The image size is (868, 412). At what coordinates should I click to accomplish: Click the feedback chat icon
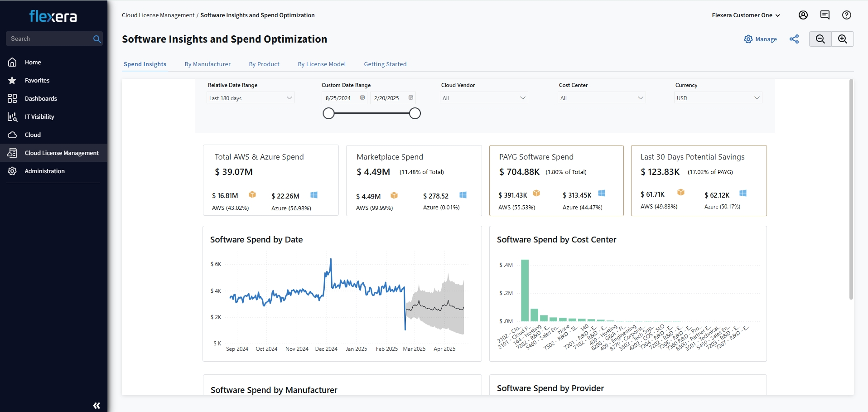pyautogui.click(x=825, y=15)
